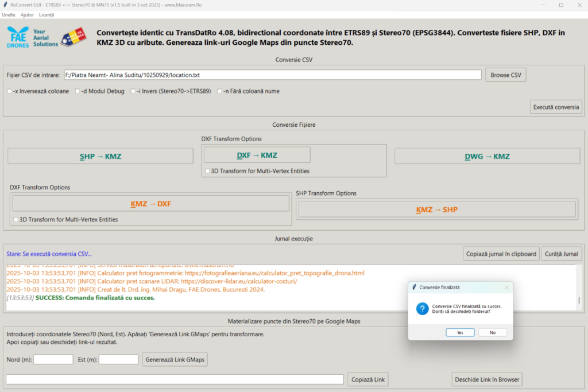Open the Licență menu
The height and width of the screenshot is (392, 588).
click(47, 14)
